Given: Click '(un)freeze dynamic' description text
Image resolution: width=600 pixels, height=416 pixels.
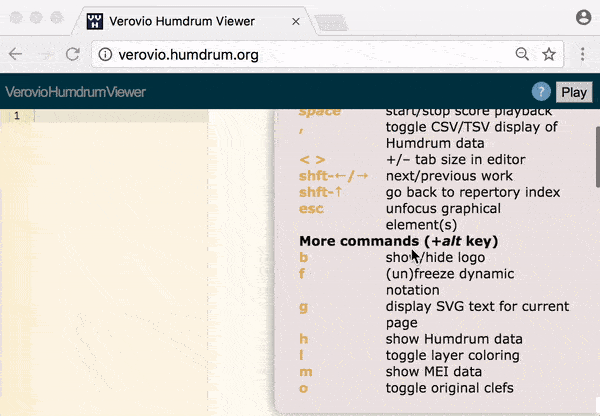Looking at the screenshot, I should [x=450, y=274].
